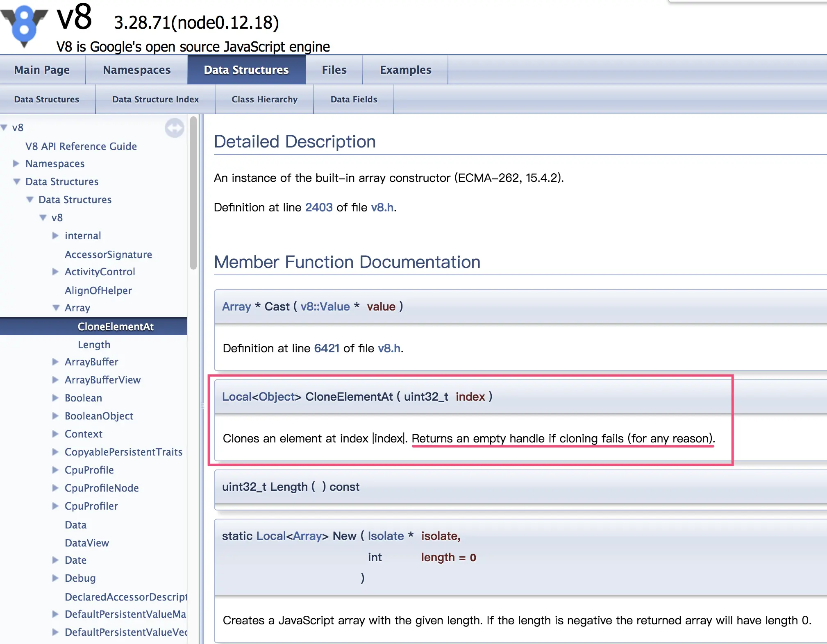The width and height of the screenshot is (827, 644).
Task: Expand the ActivityControl node arrow
Action: click(55, 272)
